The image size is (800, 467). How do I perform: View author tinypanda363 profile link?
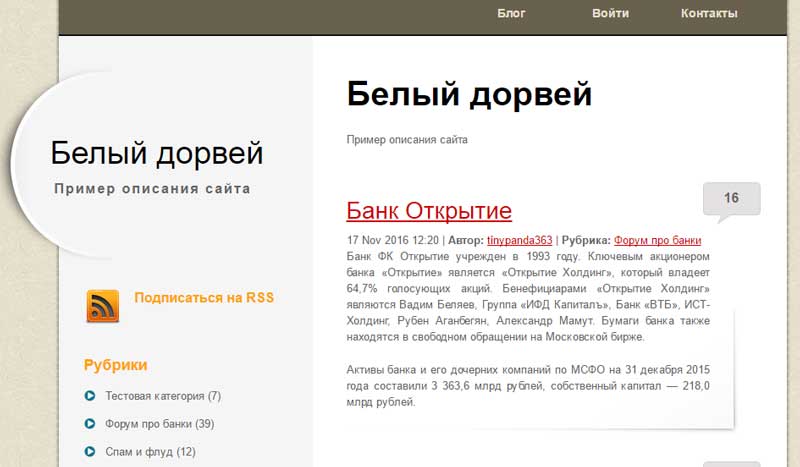click(x=519, y=240)
